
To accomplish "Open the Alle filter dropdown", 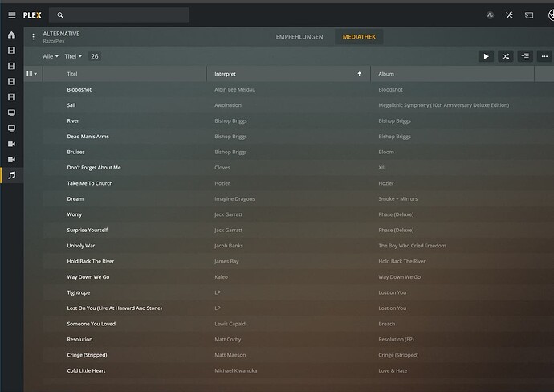I will point(51,56).
